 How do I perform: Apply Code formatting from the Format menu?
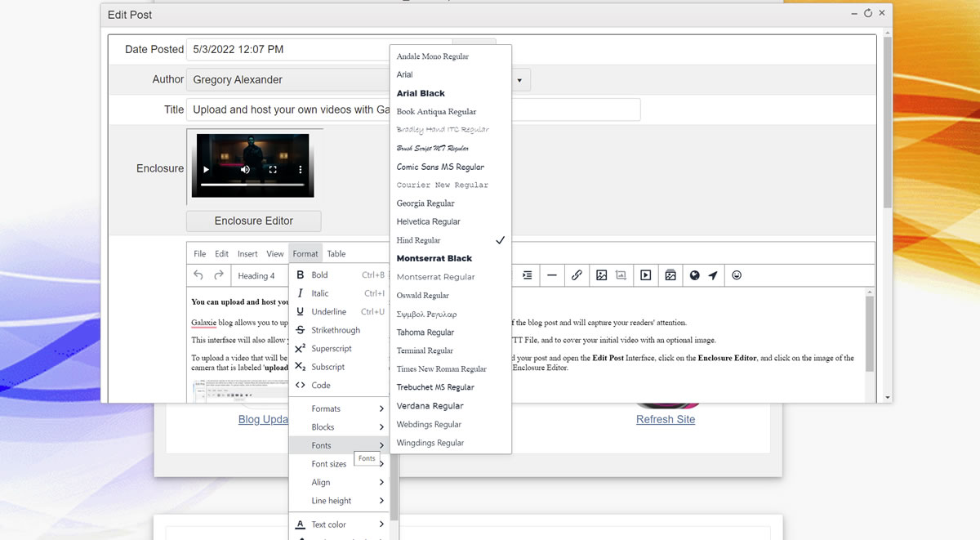(x=339, y=385)
